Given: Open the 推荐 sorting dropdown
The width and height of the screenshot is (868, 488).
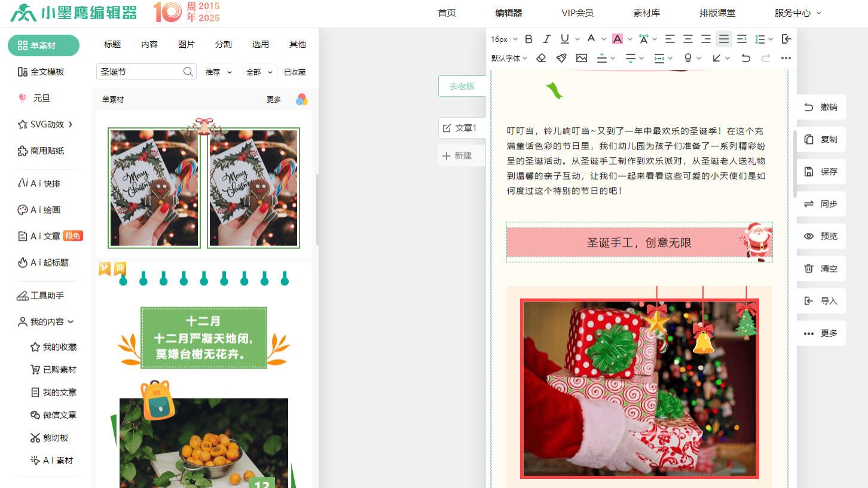Looking at the screenshot, I should [x=219, y=72].
